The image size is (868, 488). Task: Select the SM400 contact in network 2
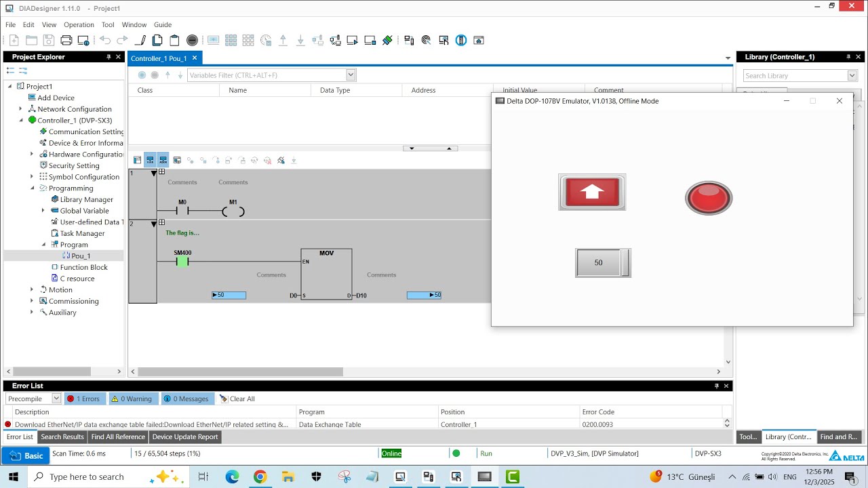tap(182, 262)
